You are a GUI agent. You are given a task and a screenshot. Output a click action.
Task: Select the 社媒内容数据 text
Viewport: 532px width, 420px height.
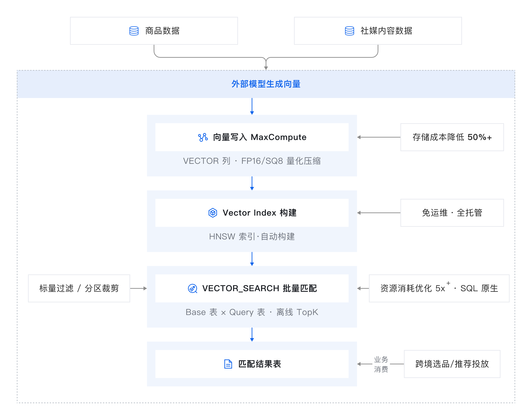(386, 31)
